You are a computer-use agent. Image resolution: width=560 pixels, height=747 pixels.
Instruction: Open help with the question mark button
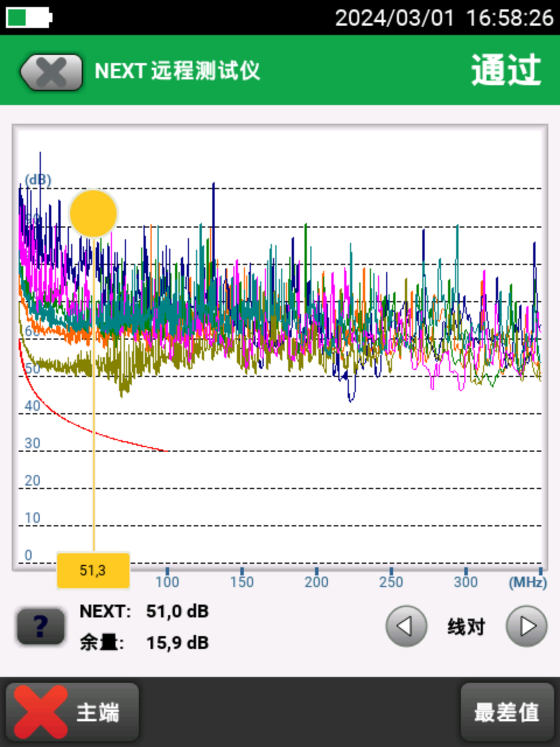tap(40, 626)
